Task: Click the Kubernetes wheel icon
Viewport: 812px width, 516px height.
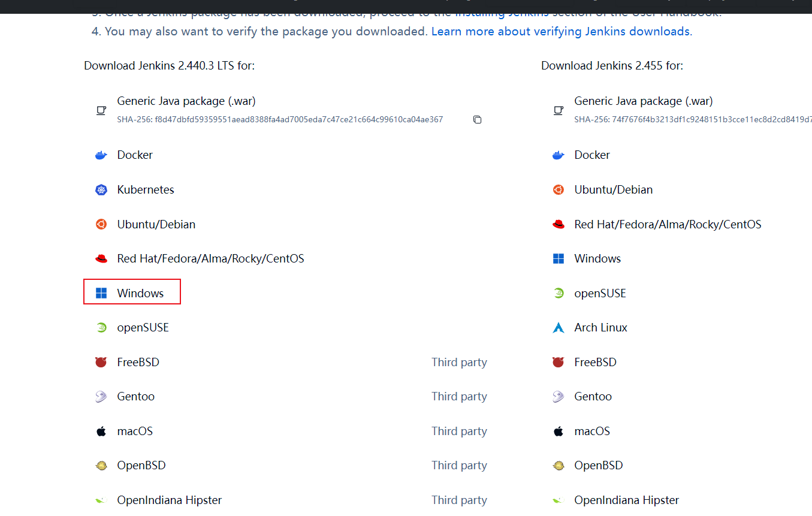Action: [101, 190]
